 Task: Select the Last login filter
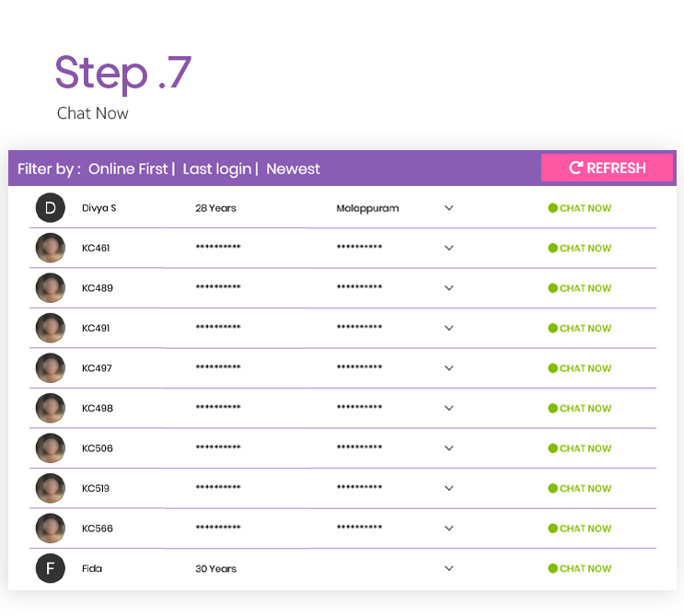point(216,169)
